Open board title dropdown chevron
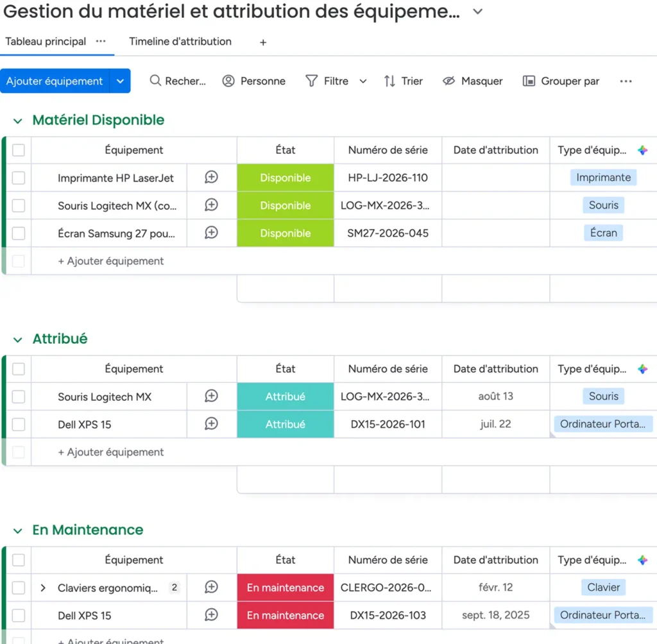Viewport: 657px width, 644px height. [x=477, y=12]
